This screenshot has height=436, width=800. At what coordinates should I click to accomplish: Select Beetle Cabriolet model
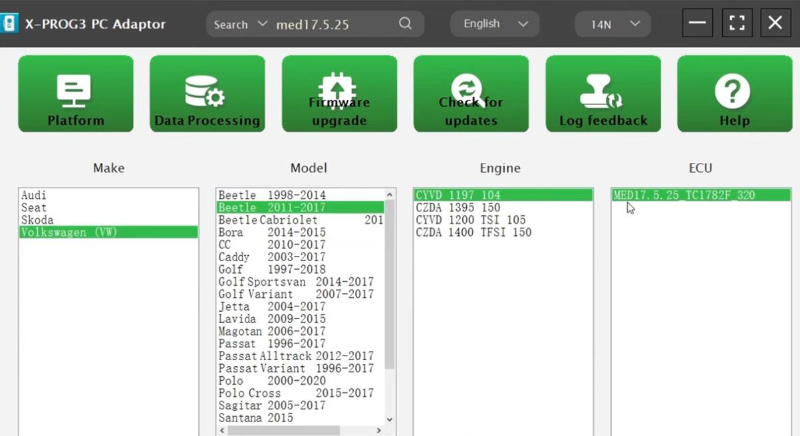tap(300, 220)
